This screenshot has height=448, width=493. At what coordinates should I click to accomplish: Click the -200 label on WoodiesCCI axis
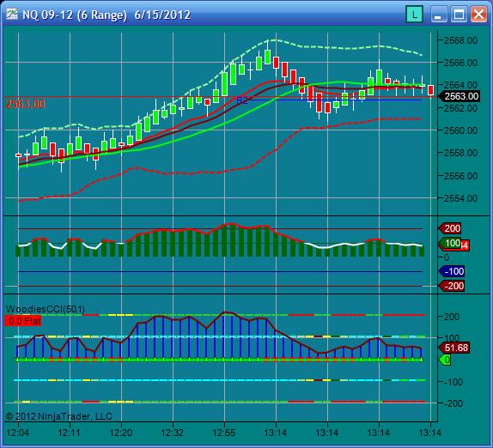(453, 403)
